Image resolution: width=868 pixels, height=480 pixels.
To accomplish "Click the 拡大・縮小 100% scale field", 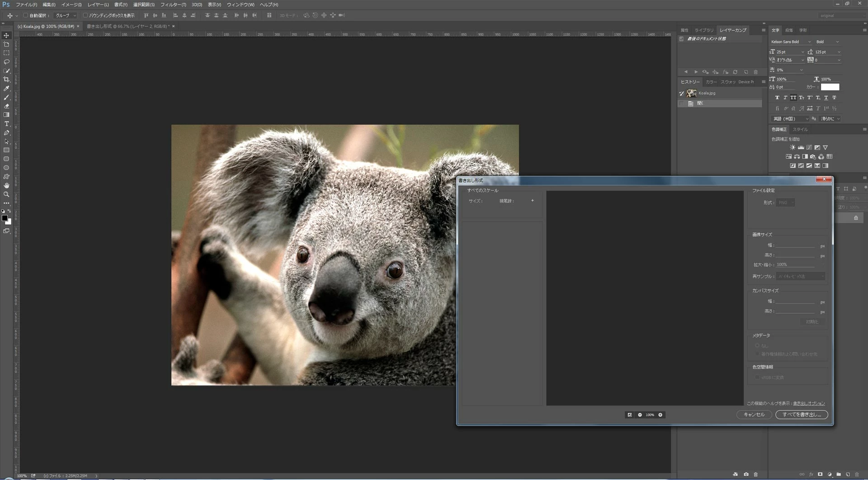I will 795,265.
